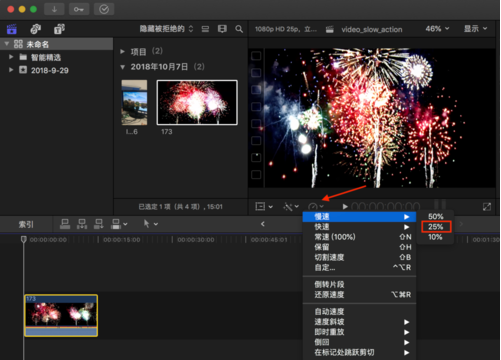Select 50% slow speed
501x360 pixels.
(x=435, y=217)
